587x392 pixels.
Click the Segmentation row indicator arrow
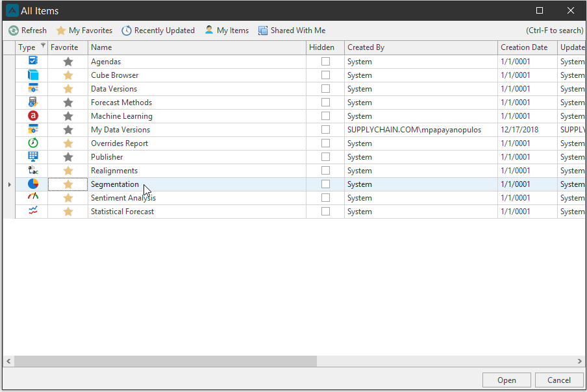[x=9, y=184]
